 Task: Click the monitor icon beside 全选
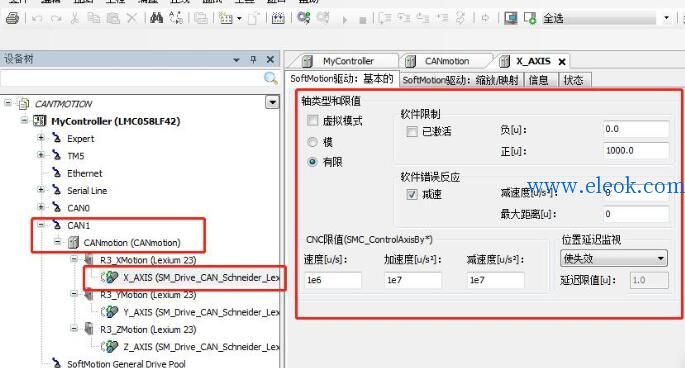point(510,18)
